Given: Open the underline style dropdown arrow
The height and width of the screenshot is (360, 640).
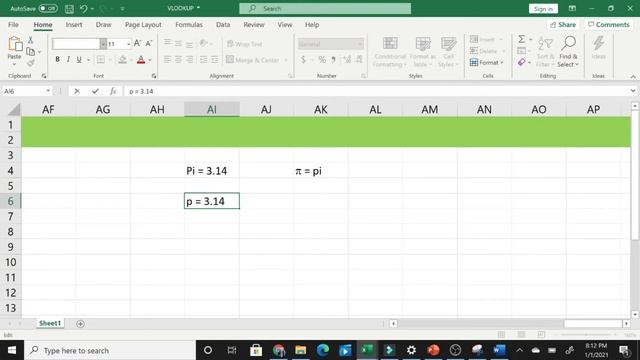Looking at the screenshot, I should [x=88, y=60].
